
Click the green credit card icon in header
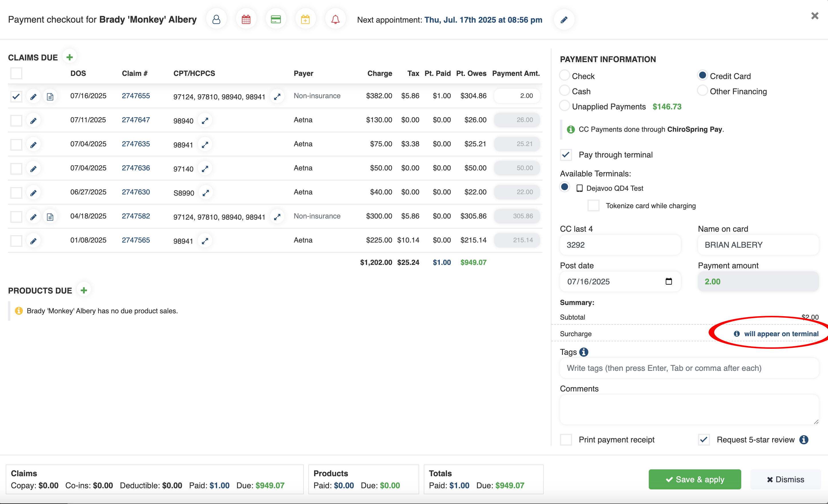(275, 19)
